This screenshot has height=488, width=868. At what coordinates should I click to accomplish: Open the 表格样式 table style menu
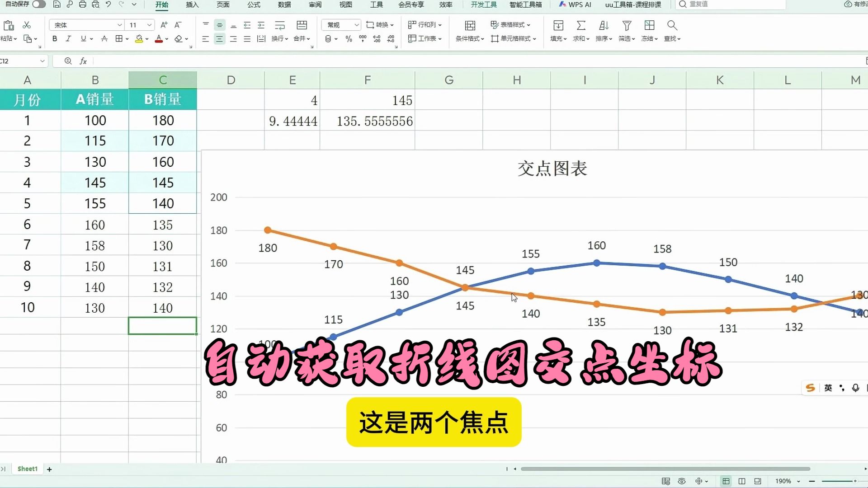(x=510, y=25)
